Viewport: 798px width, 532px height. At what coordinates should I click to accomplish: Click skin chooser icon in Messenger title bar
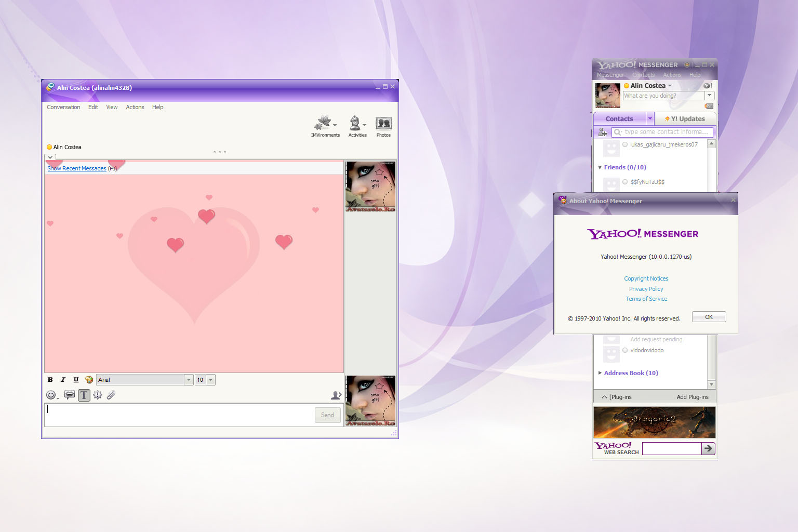point(687,65)
